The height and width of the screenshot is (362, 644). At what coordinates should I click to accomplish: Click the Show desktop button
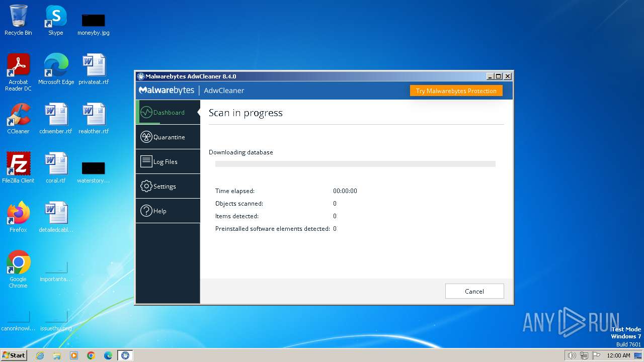pos(639,355)
